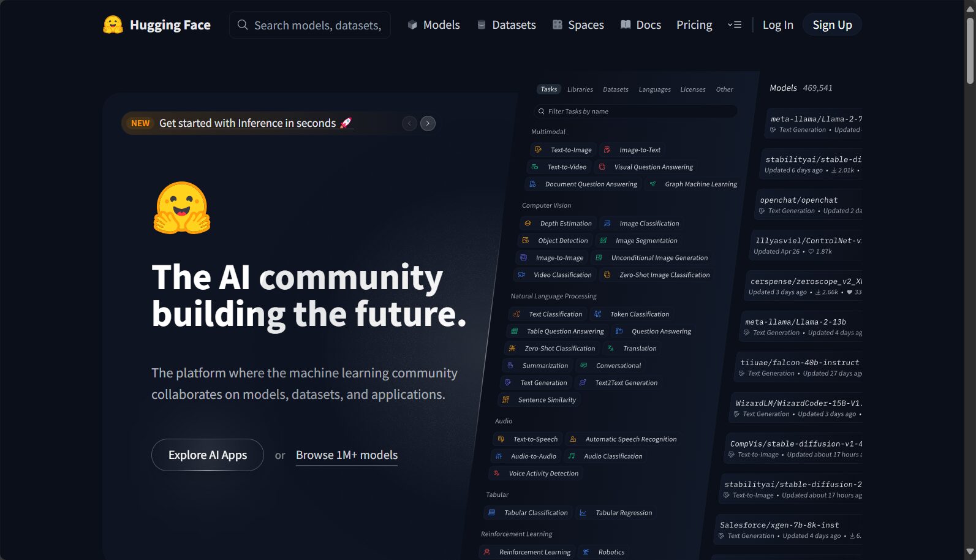The height and width of the screenshot is (560, 976).
Task: Click the Image Classification task icon
Action: point(607,223)
